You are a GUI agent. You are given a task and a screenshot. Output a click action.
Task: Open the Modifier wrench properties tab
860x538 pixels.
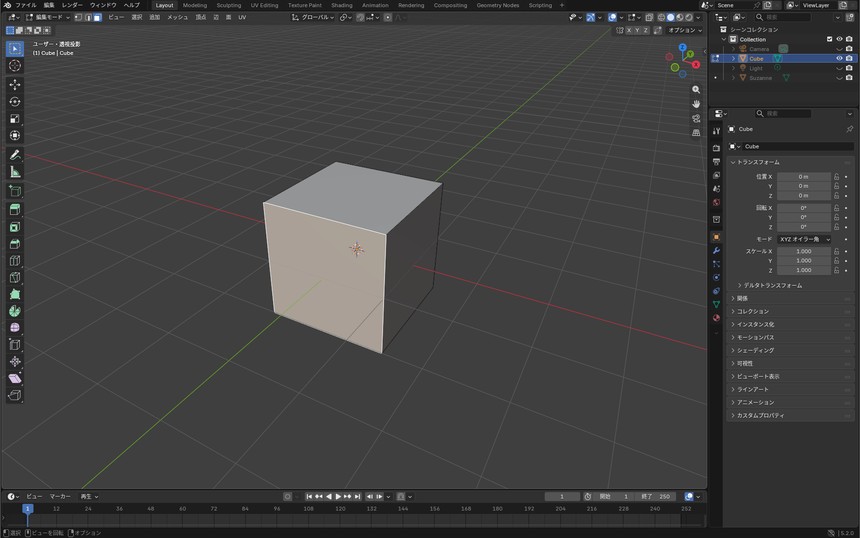click(716, 251)
